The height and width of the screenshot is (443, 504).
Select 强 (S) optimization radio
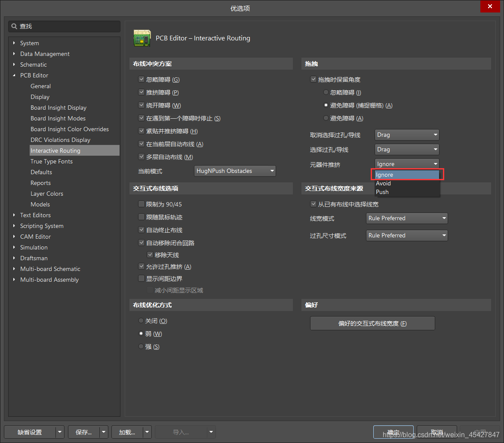[141, 346]
